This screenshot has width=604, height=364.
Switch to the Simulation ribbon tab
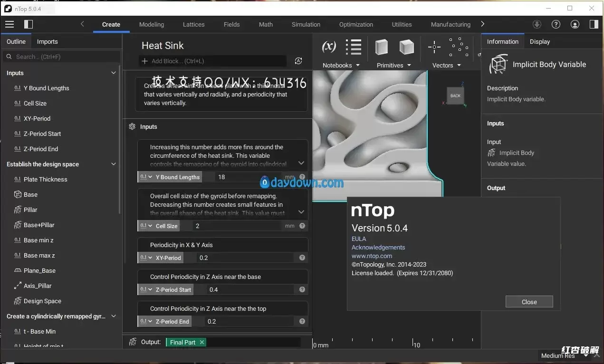coord(306,24)
